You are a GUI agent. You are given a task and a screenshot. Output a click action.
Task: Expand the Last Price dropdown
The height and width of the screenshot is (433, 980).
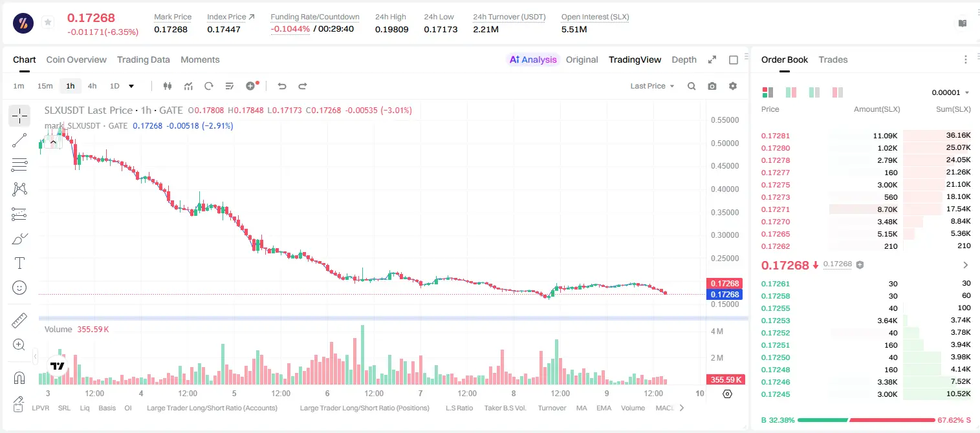(652, 86)
